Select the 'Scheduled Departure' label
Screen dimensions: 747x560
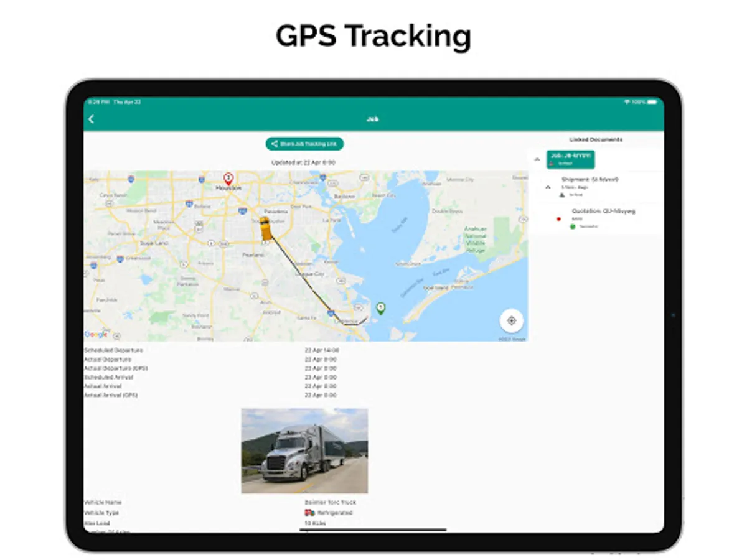(x=113, y=350)
